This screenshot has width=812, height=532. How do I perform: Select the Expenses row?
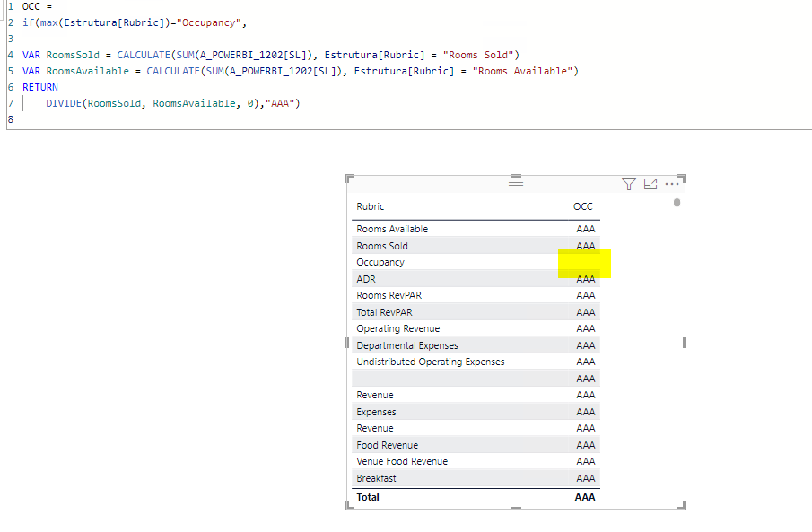(x=476, y=412)
